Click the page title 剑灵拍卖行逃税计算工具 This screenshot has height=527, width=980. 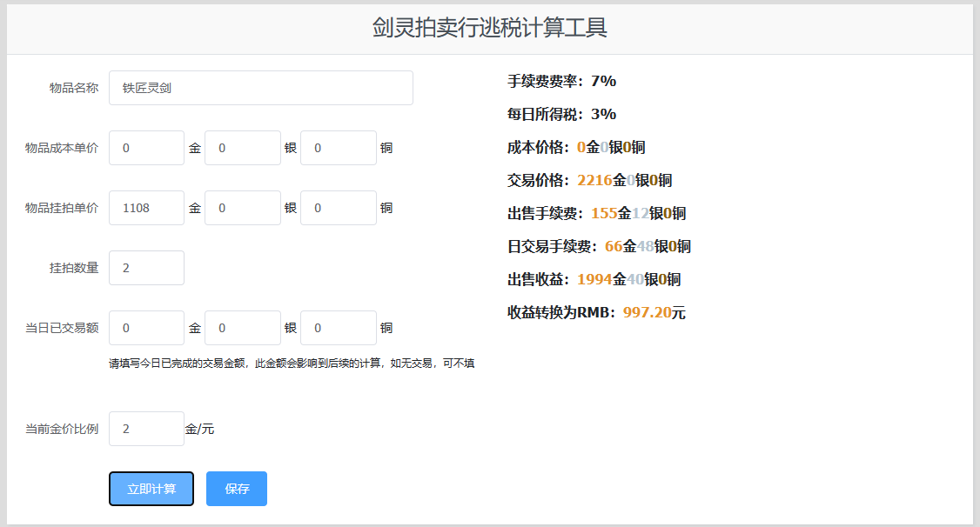[489, 28]
